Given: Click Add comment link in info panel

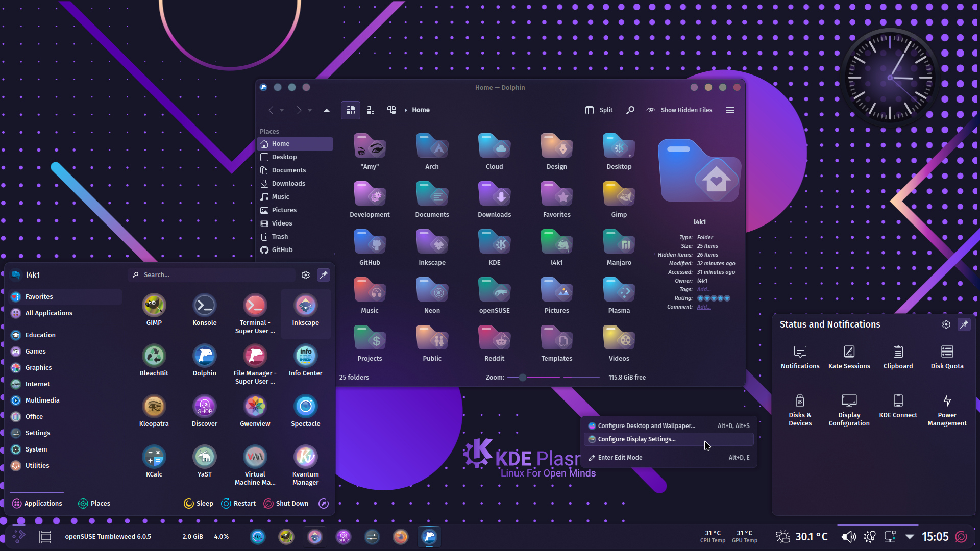Looking at the screenshot, I should coord(704,307).
